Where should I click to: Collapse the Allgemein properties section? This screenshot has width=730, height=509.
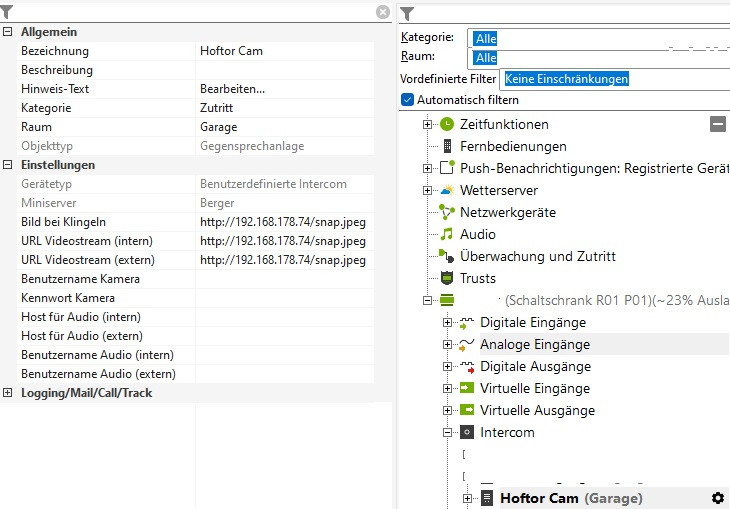tap(8, 32)
